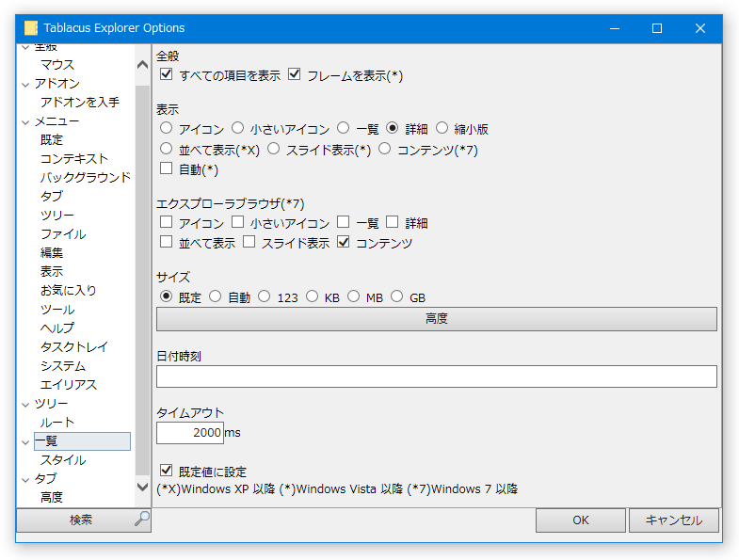This screenshot has height=560, width=739.
Task: Click the wide 高度 button
Action: (437, 319)
